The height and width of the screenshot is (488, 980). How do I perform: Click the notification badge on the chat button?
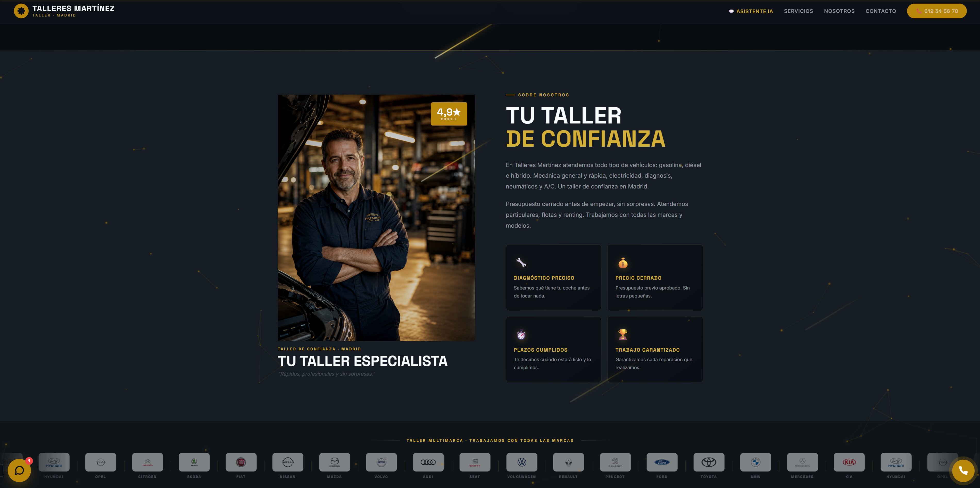29,461
